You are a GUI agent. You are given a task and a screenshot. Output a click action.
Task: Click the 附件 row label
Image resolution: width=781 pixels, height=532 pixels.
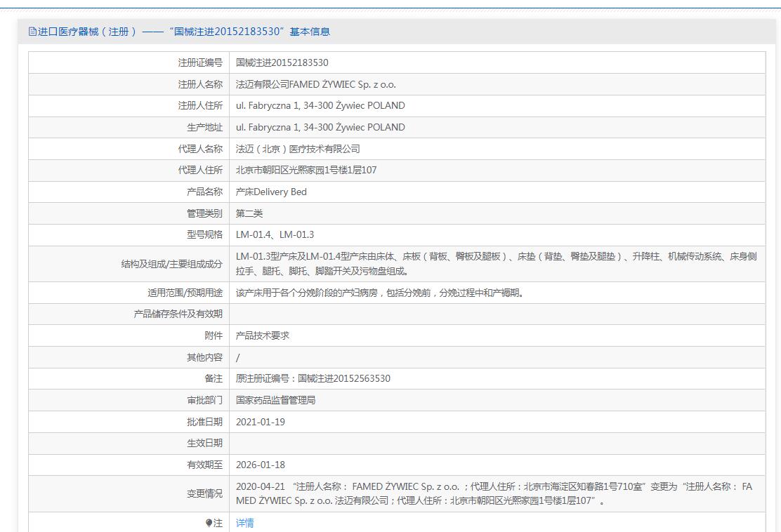point(214,335)
